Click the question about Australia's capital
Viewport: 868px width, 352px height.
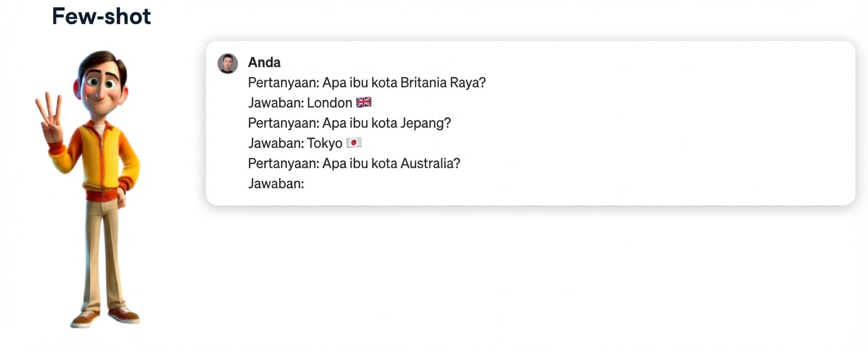pos(354,163)
